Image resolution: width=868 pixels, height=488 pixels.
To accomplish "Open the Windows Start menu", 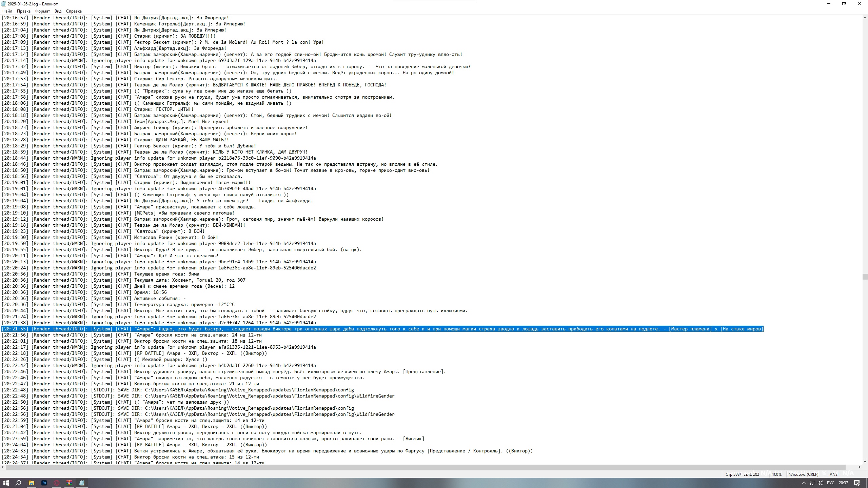I will click(x=6, y=483).
